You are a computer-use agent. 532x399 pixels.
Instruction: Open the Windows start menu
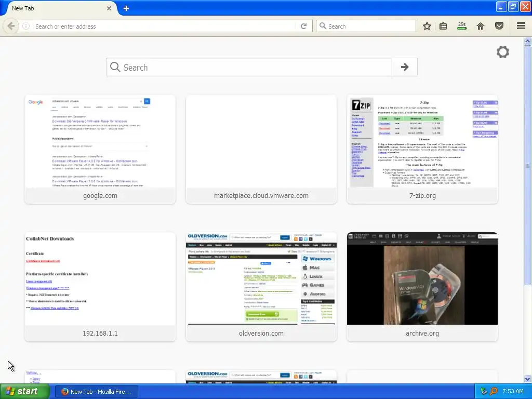click(25, 391)
